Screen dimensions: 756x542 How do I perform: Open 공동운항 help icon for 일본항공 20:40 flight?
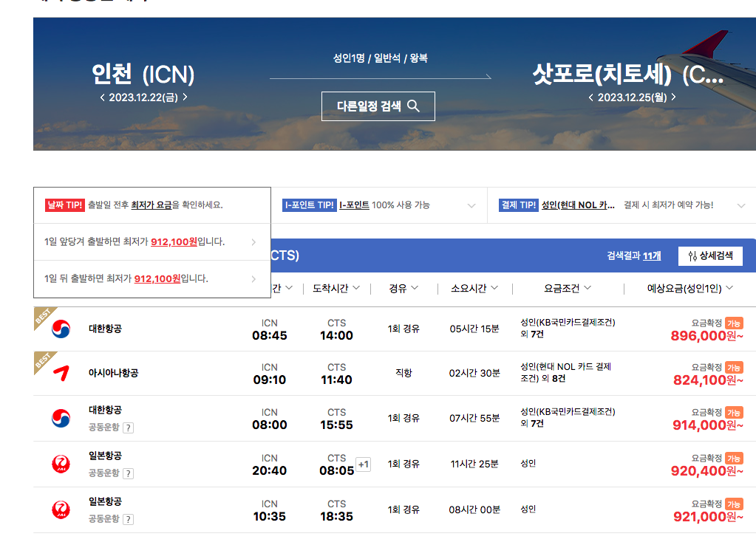[x=128, y=473]
